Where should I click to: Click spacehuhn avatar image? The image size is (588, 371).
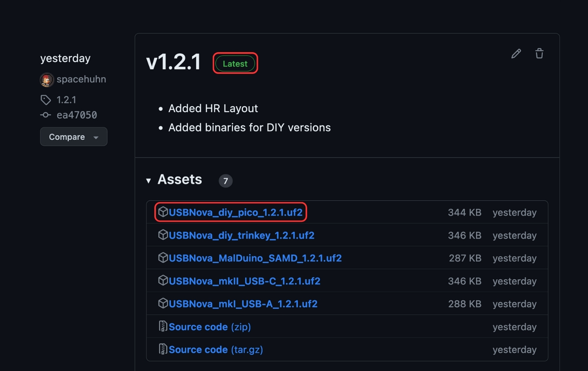pyautogui.click(x=47, y=80)
